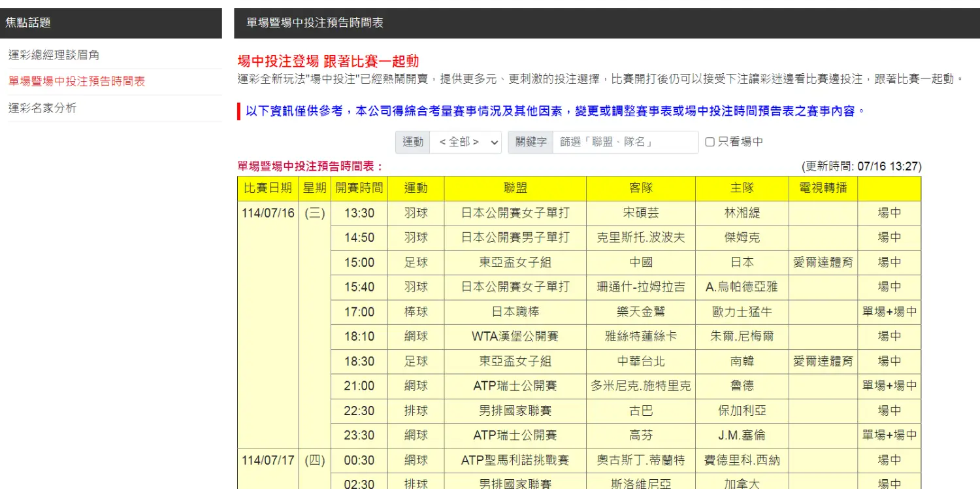Click the ATP聖馬利諾挑戰賽 league cell
This screenshot has width=980, height=489.
click(x=515, y=460)
